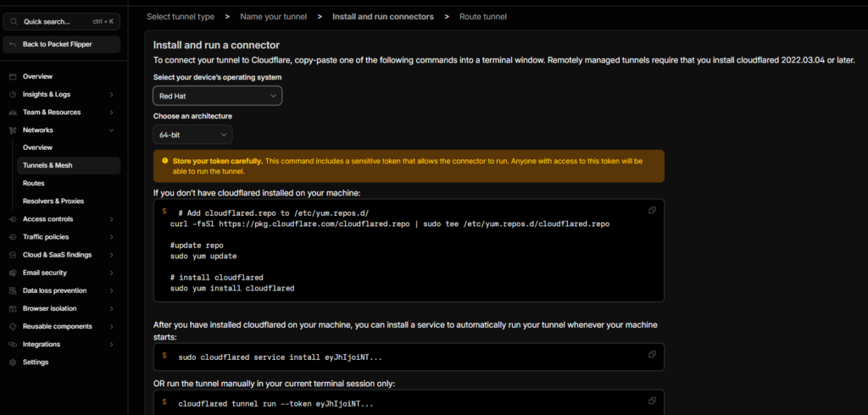Click the Integrations icon
Image resolution: width=868 pixels, height=415 pixels.
click(13, 344)
